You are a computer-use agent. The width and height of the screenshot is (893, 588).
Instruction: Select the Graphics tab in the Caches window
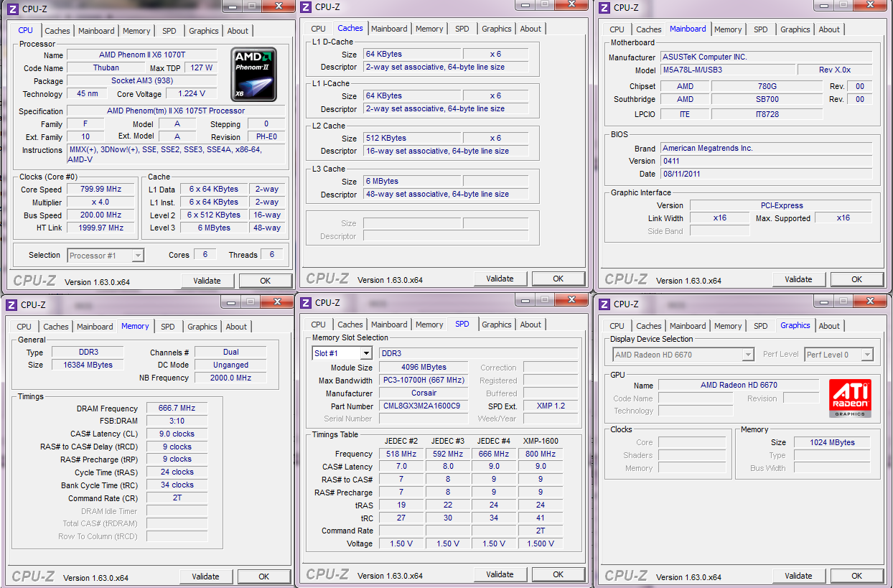click(x=497, y=29)
